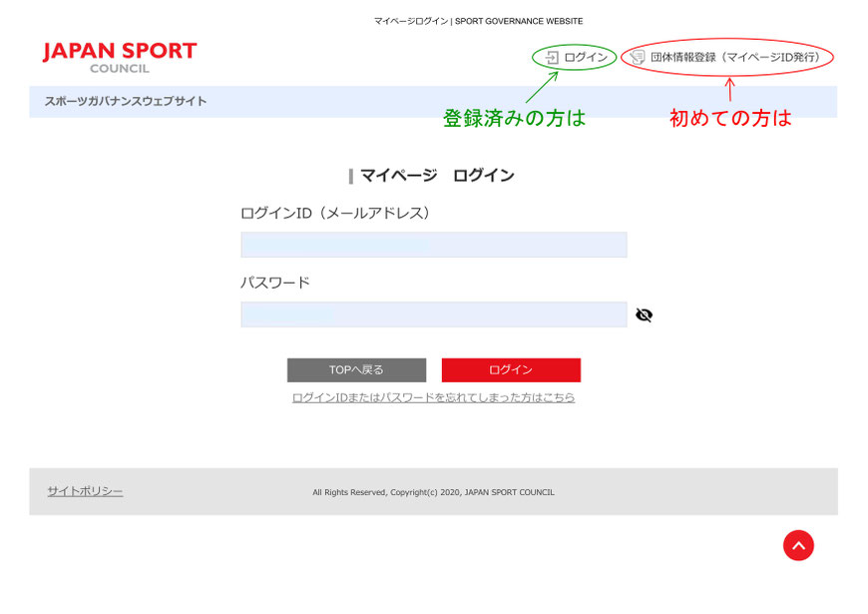Focus the ログインID email address field
This screenshot has width=868, height=614.
433,245
